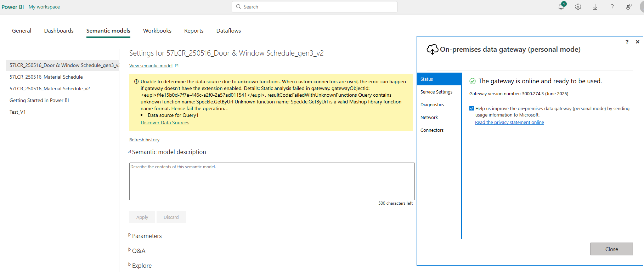644x272 pixels.
Task: Switch to the General tab
Action: (22, 31)
